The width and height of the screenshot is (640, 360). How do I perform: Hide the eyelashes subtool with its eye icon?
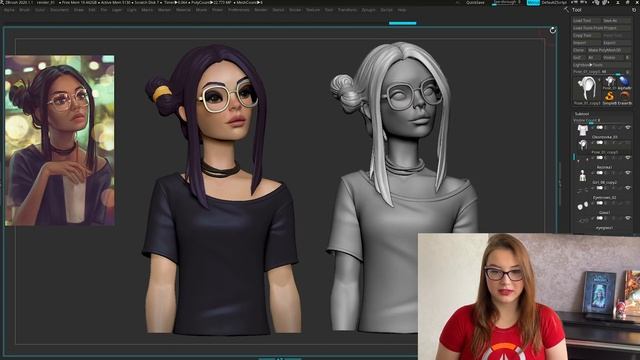(x=628, y=158)
